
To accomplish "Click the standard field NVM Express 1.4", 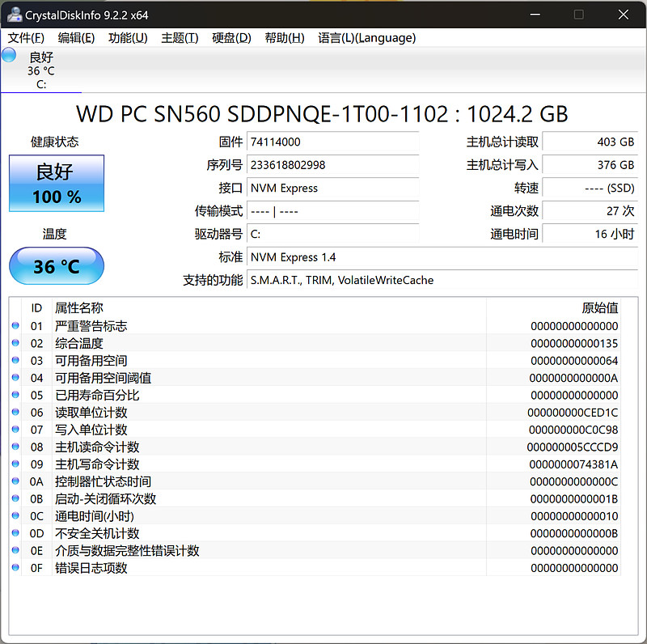I will pyautogui.click(x=442, y=257).
